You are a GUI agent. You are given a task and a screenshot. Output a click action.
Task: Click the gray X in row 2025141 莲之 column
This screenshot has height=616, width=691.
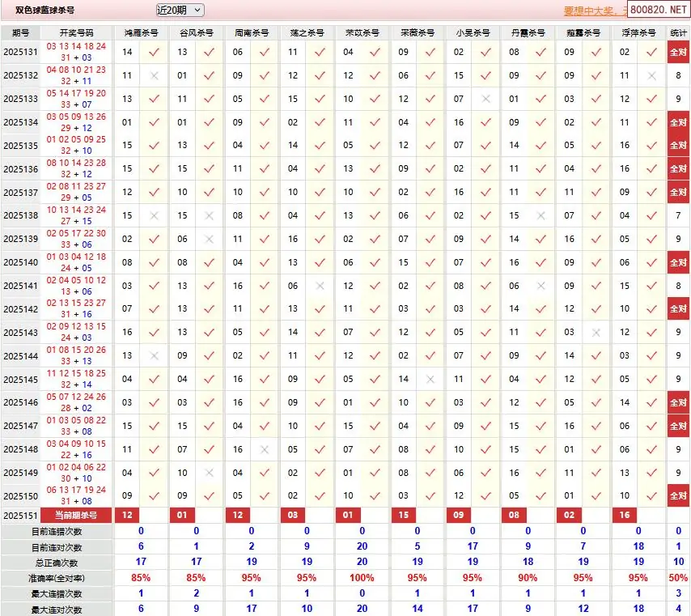pyautogui.click(x=320, y=286)
